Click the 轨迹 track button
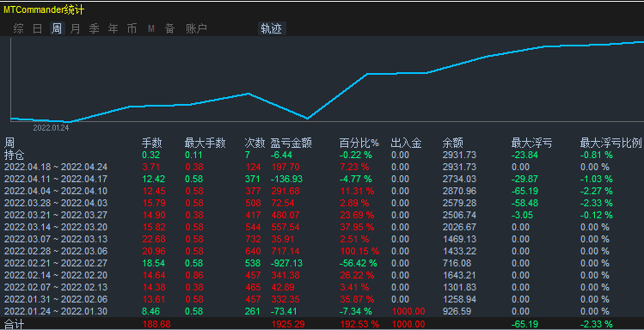This screenshot has width=644, height=330. click(x=272, y=28)
